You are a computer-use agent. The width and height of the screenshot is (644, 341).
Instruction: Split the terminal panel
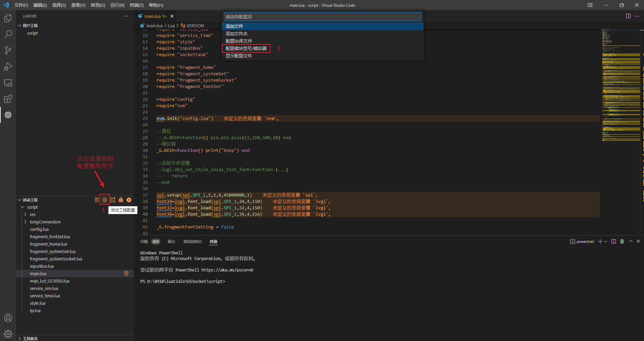(613, 242)
